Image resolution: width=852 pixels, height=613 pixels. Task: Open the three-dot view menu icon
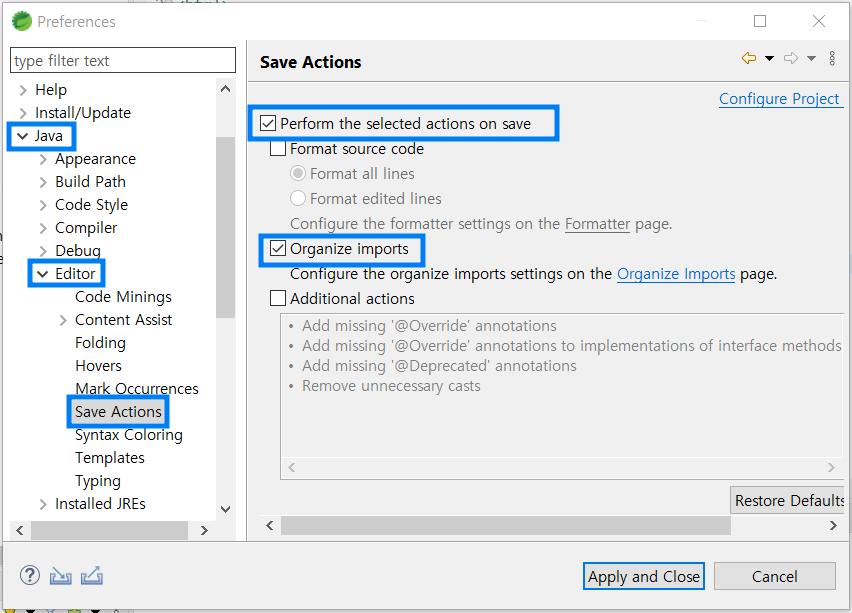832,58
